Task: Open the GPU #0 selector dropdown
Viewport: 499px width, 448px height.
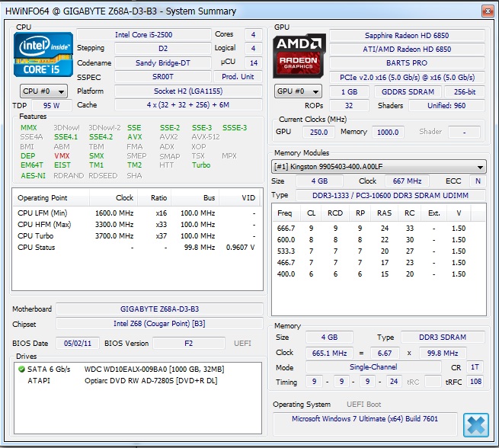Action: point(293,91)
